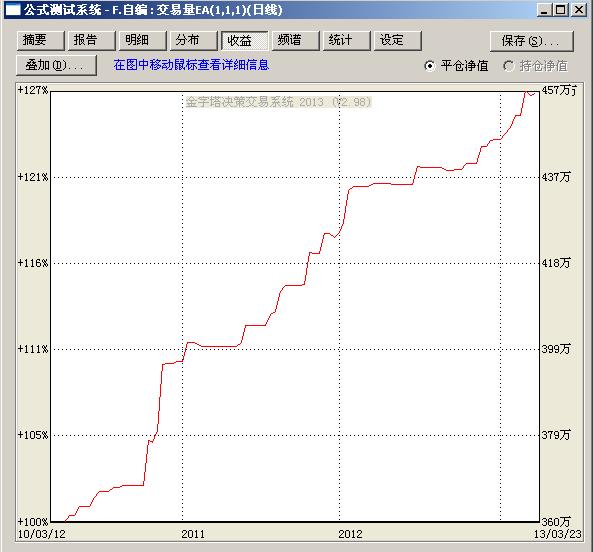
Task: Click the red equity curve line
Action: [295, 285]
